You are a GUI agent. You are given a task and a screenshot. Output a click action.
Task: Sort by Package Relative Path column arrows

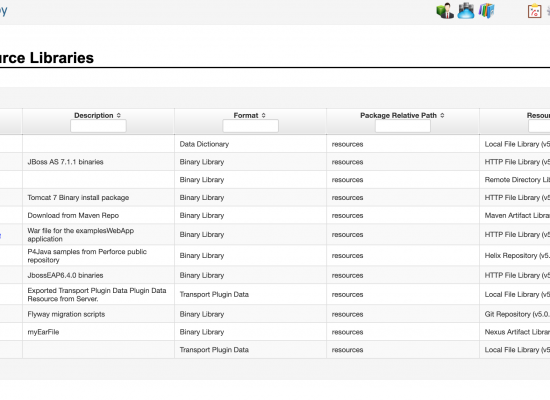tap(442, 115)
